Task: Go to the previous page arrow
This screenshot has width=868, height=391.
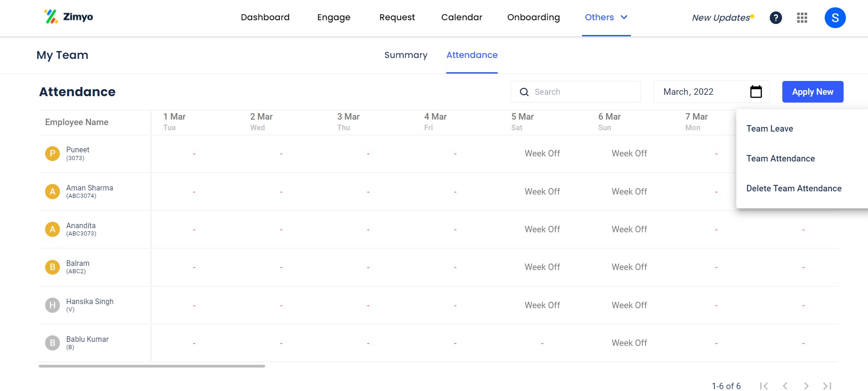Action: [785, 386]
